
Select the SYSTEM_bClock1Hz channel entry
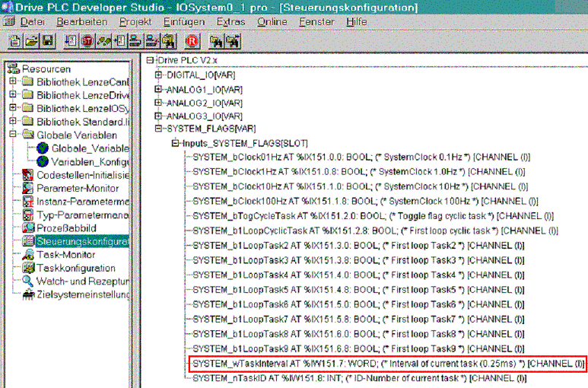tap(358, 171)
